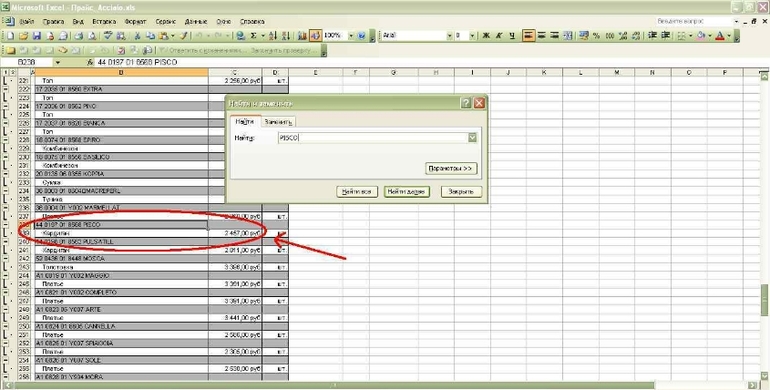The width and height of the screenshot is (770, 390).
Task: Toggle italic formatting (К)
Action: (499, 36)
